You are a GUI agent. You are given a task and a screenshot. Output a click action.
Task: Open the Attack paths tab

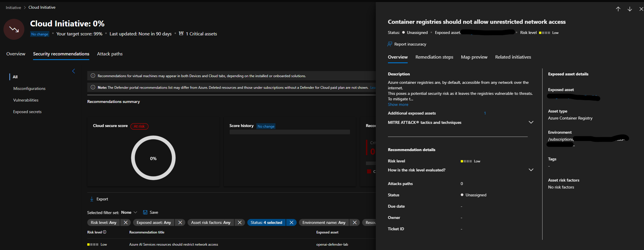(x=110, y=54)
